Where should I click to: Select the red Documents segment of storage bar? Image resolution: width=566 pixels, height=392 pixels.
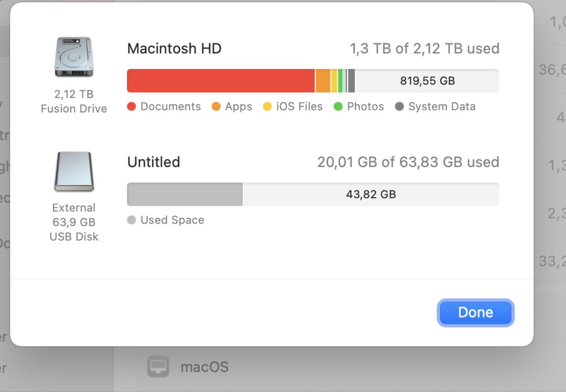(x=221, y=81)
